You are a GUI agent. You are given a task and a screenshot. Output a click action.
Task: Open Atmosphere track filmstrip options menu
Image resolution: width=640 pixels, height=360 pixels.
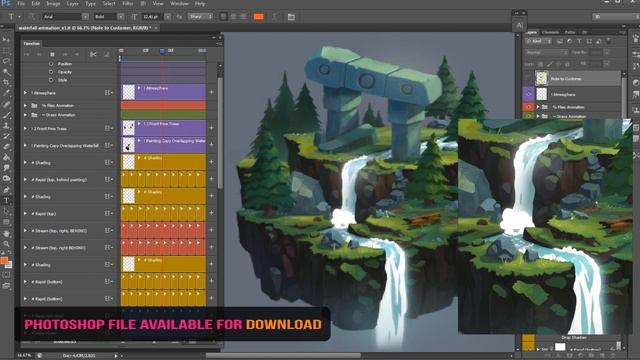[109, 93]
